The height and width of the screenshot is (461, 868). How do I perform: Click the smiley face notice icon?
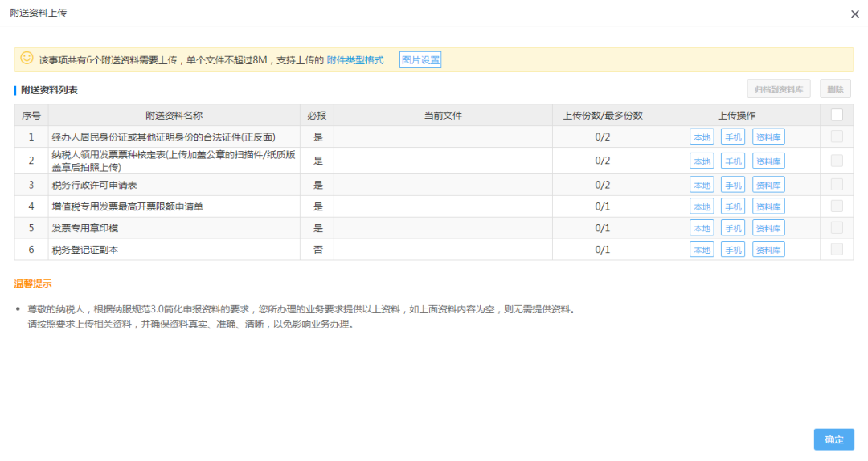[27, 58]
